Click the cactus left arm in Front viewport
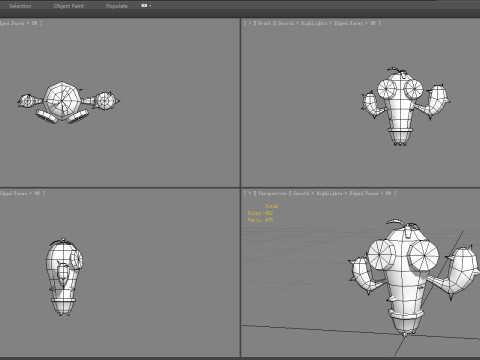 tap(373, 104)
